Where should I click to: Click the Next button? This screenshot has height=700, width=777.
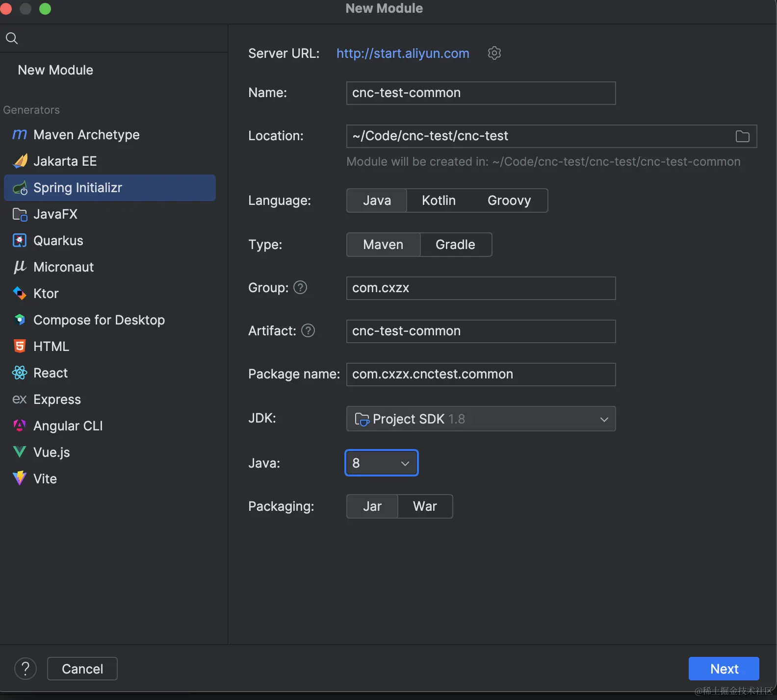[x=724, y=669]
